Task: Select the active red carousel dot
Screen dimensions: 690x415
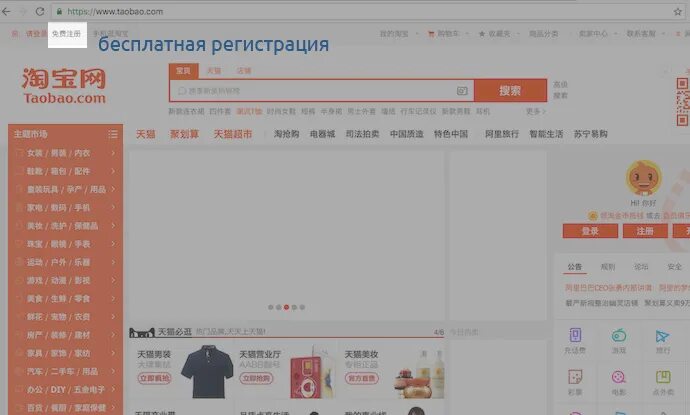Action: click(286, 307)
